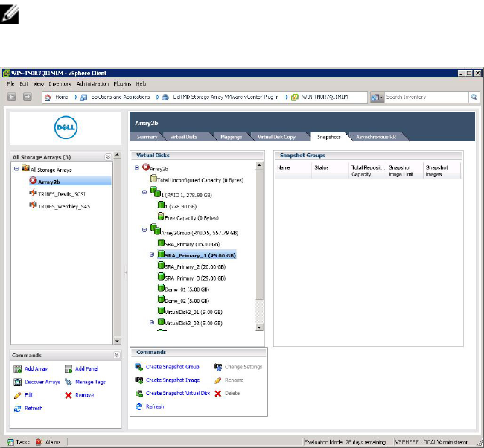Image resolution: width=484 pixels, height=448 pixels.
Task: Click the Add Array icon
Action: (18, 368)
